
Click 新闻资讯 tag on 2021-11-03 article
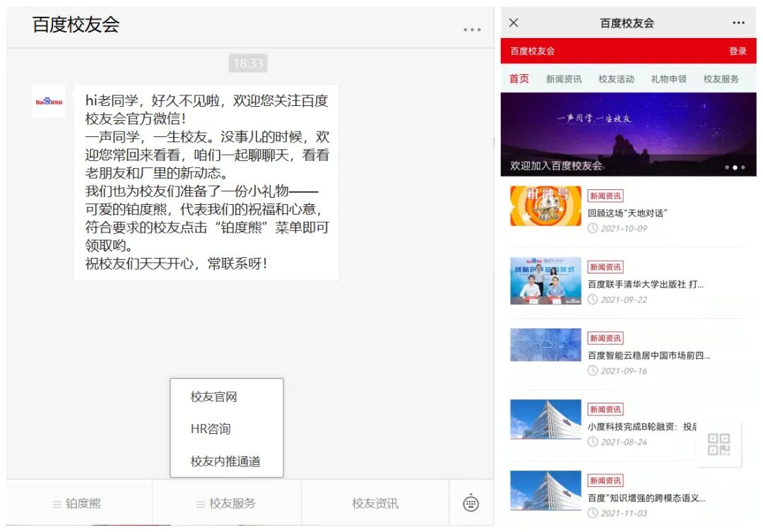pyautogui.click(x=605, y=480)
